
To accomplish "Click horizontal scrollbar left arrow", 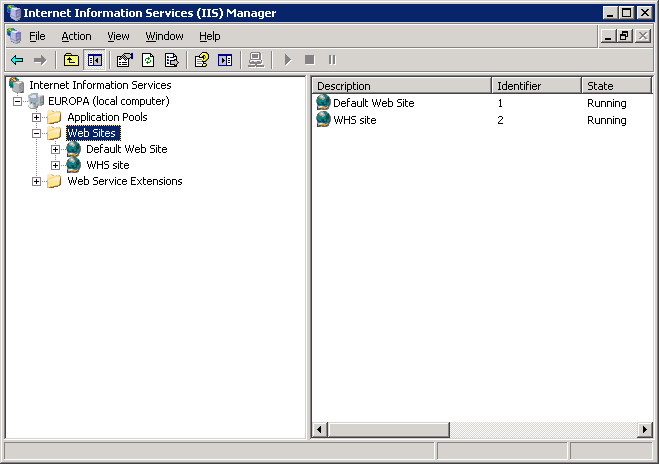I will [320, 430].
